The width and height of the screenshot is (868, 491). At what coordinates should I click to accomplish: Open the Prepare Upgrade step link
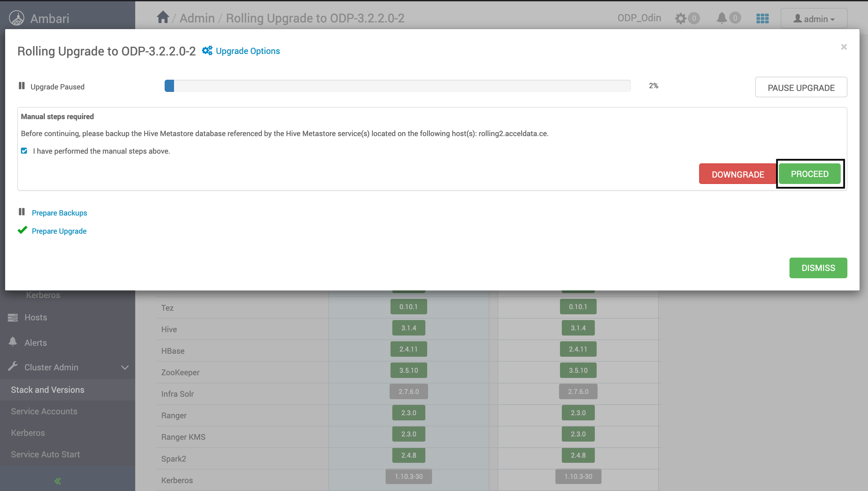click(x=59, y=231)
